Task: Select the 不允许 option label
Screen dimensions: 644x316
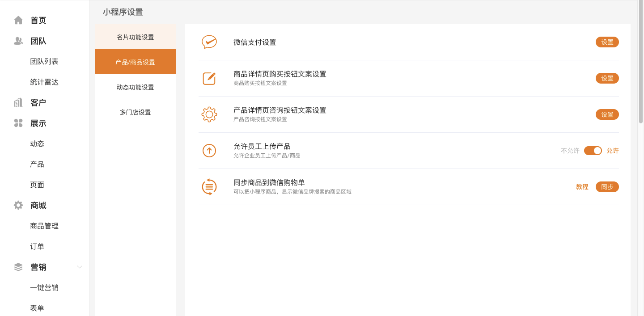Action: coord(570,151)
